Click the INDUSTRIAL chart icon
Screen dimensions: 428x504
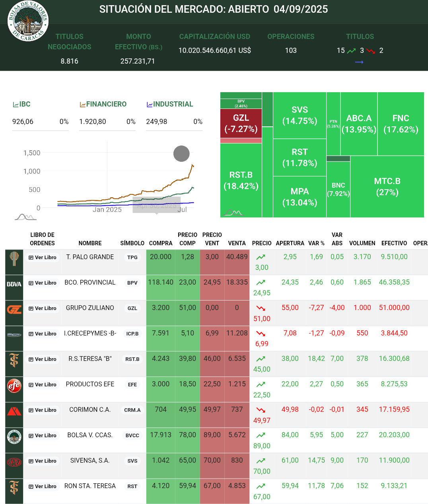[150, 105]
